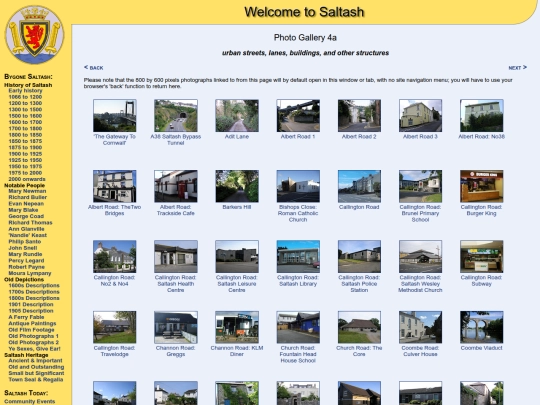Image resolution: width=540 pixels, height=405 pixels.
Task: View notable person Richard Buller
Action: [28, 197]
